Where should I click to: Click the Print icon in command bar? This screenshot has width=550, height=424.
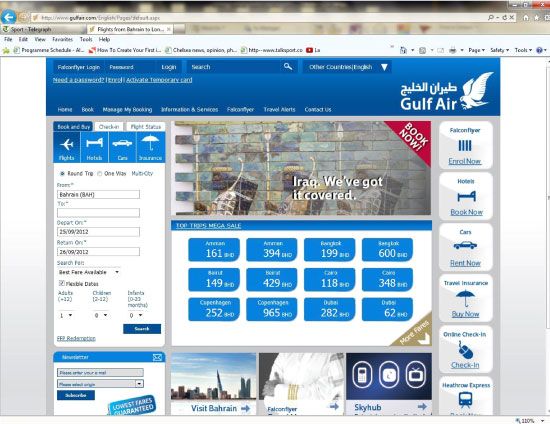click(453, 50)
